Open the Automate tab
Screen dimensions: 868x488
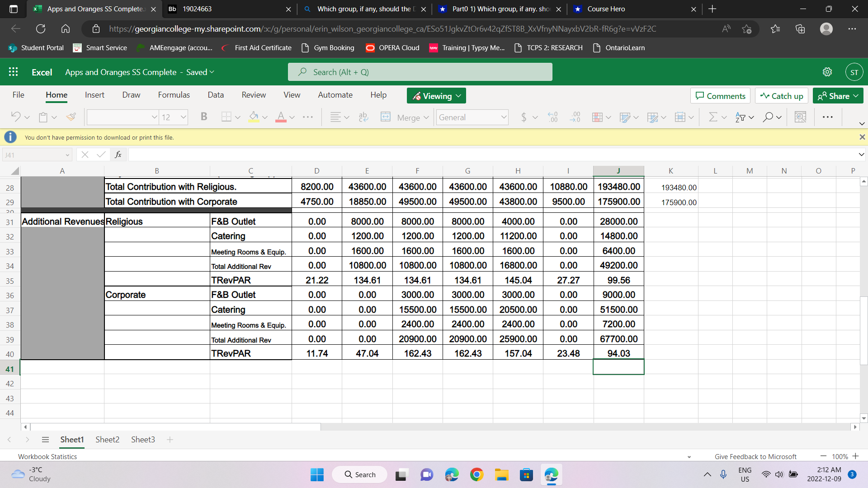[335, 94]
